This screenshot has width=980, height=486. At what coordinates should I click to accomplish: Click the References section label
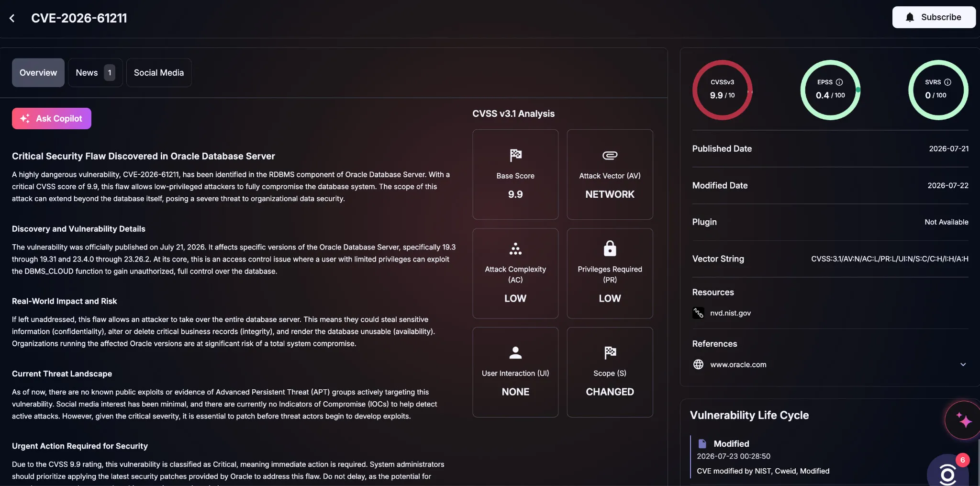point(714,344)
